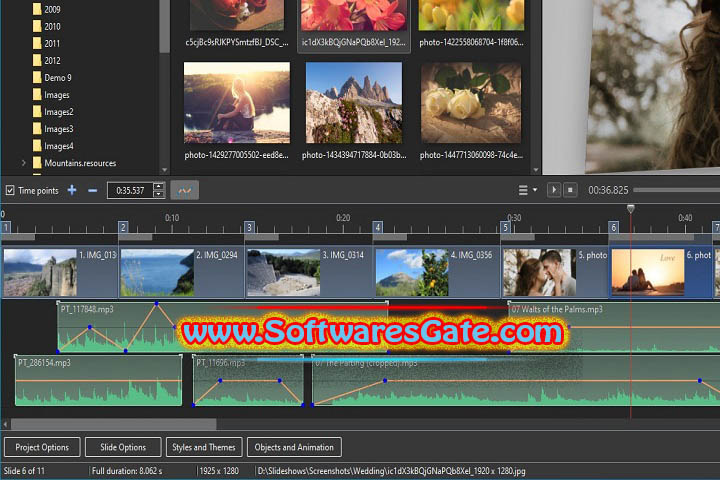
Task: Decrease time value with down stepper
Action: (158, 194)
